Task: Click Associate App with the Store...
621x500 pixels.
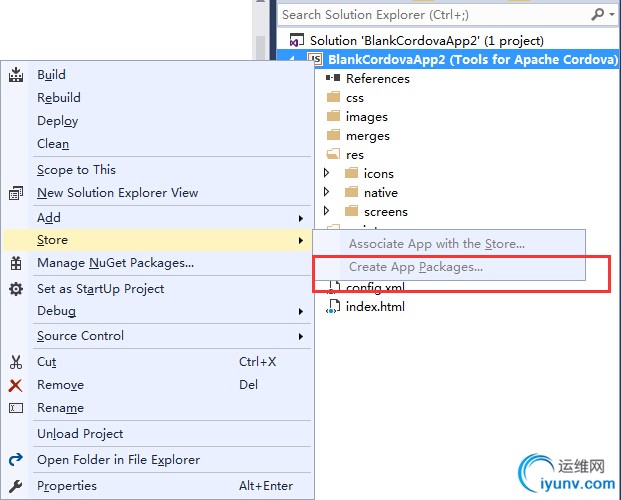Action: 449,244
